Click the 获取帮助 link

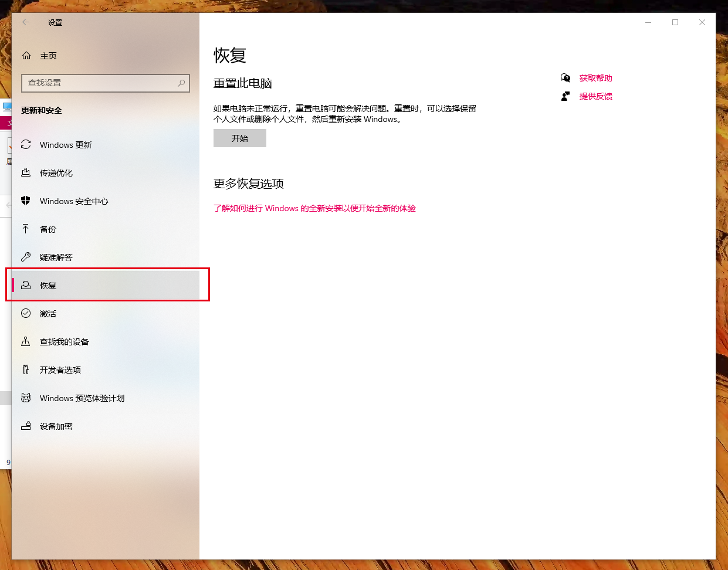point(595,78)
